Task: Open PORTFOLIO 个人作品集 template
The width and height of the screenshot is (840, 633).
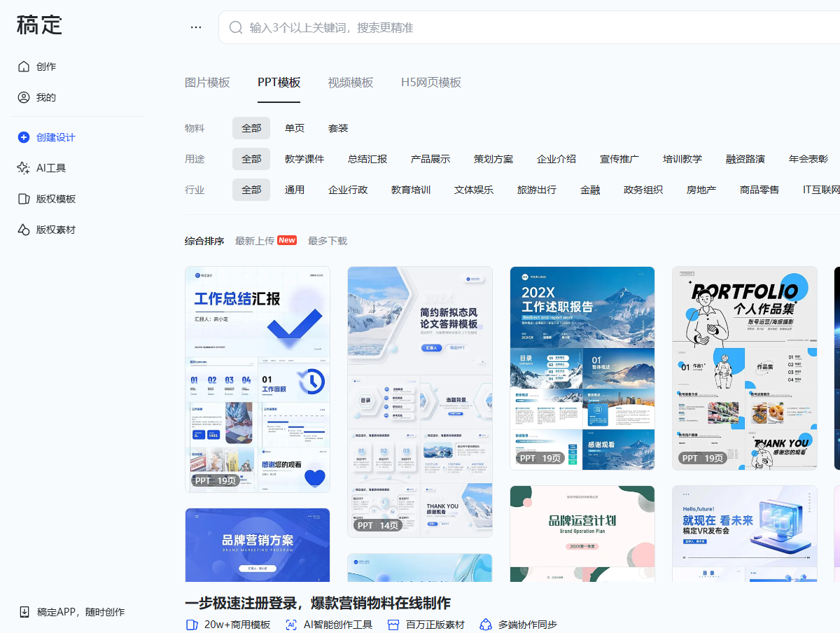Action: [x=744, y=368]
